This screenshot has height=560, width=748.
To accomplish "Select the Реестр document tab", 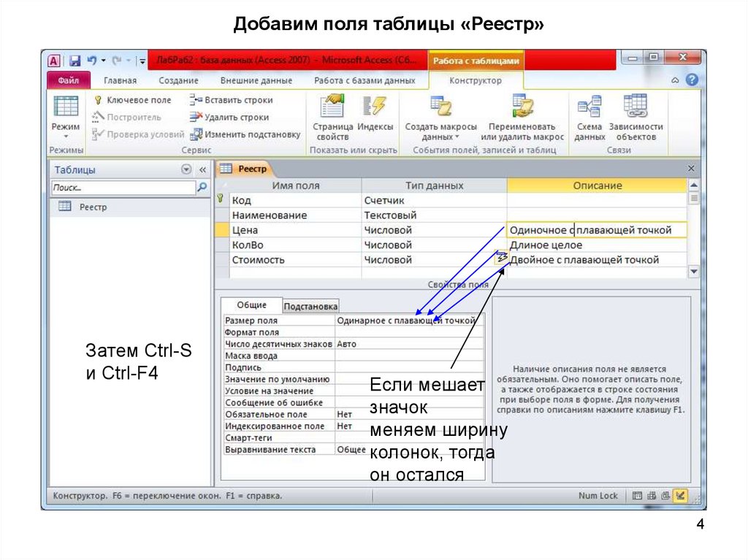I will point(244,169).
